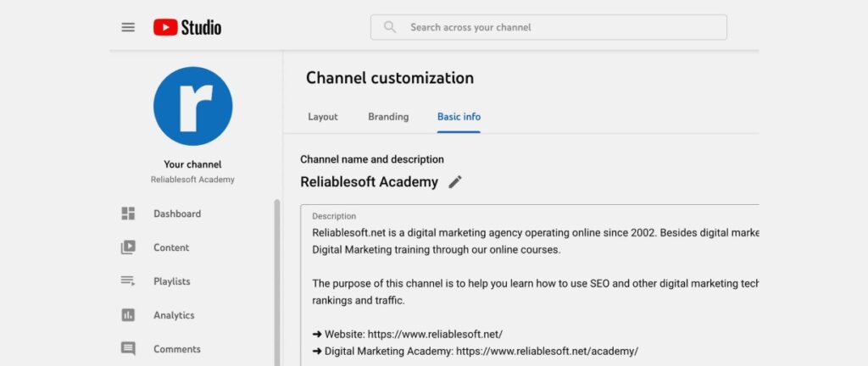Click the Channel name and description label
This screenshot has height=366, width=868.
click(x=372, y=159)
